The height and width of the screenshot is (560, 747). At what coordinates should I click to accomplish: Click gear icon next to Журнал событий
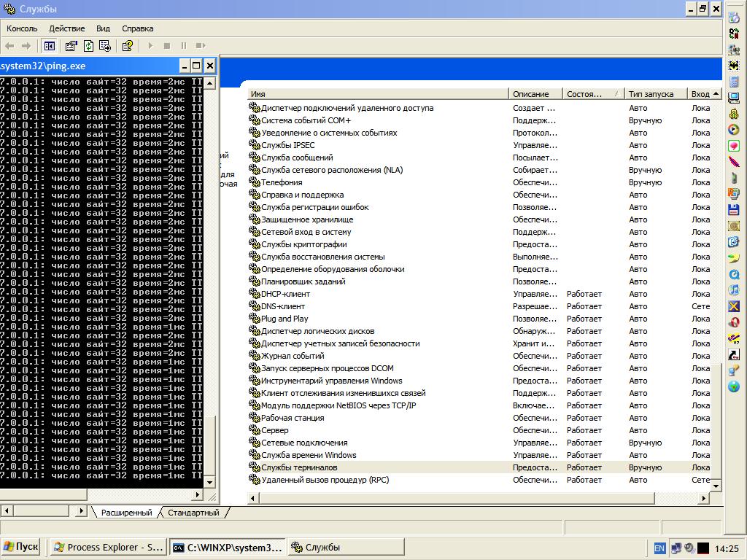[x=255, y=355]
